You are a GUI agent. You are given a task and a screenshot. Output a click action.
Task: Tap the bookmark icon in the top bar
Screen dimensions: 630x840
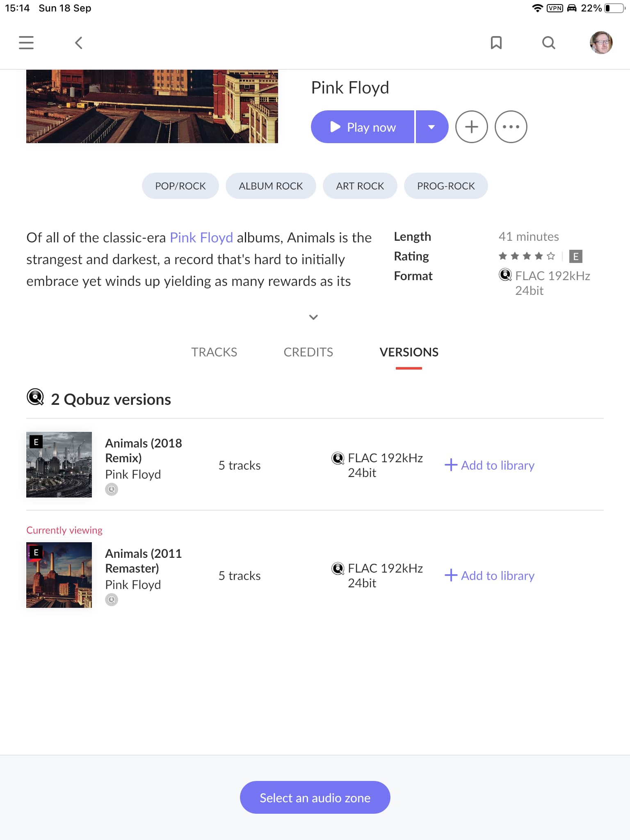[x=496, y=43]
